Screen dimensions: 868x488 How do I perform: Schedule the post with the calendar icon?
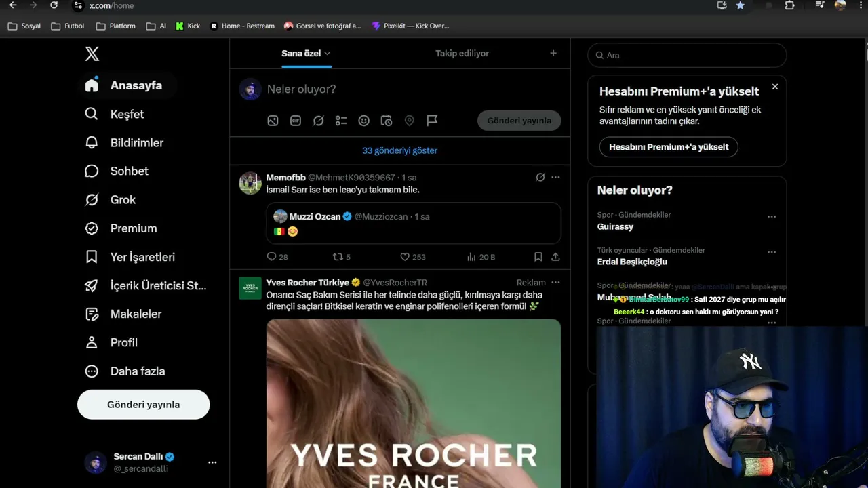click(387, 121)
